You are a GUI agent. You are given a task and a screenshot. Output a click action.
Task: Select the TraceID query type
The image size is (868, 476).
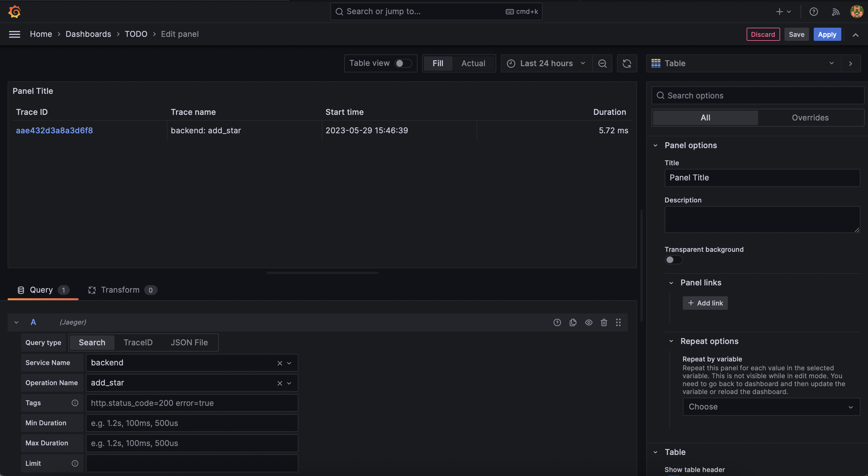(138, 342)
